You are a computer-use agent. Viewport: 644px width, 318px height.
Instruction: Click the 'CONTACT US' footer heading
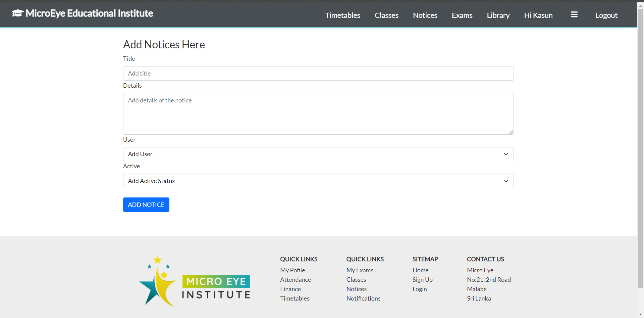coord(485,259)
